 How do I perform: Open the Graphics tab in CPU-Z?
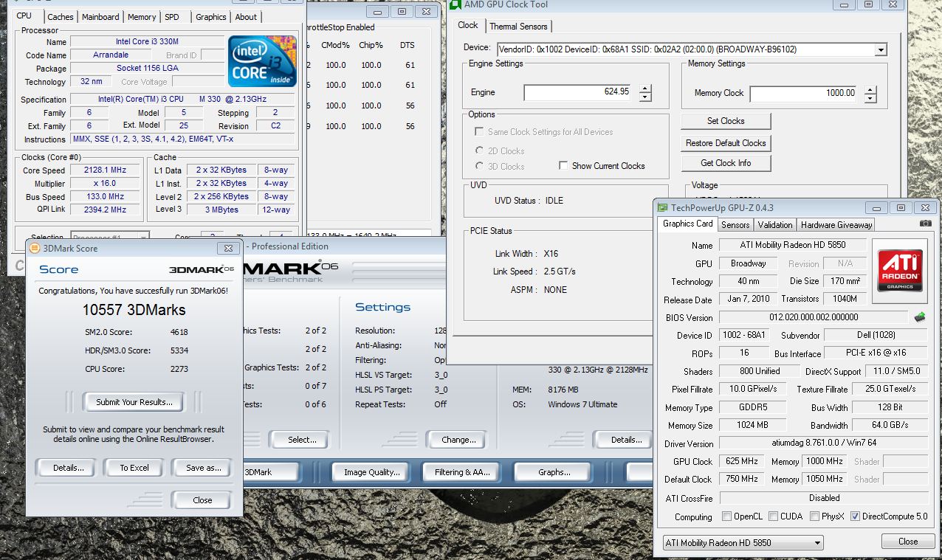click(211, 17)
